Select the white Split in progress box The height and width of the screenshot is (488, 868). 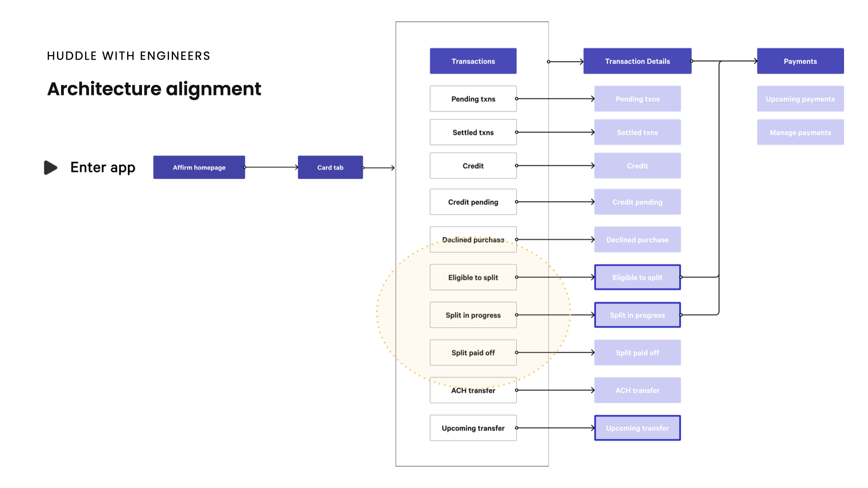coord(473,315)
